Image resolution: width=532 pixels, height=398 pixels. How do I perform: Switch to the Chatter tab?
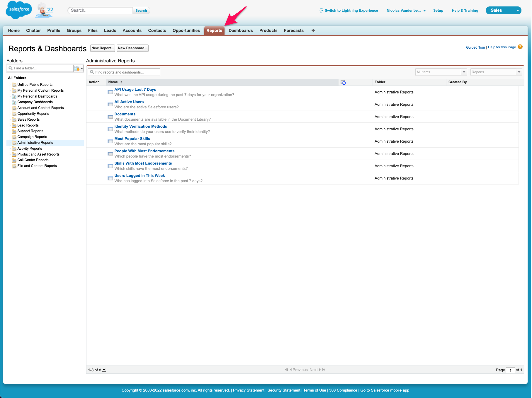tap(33, 30)
